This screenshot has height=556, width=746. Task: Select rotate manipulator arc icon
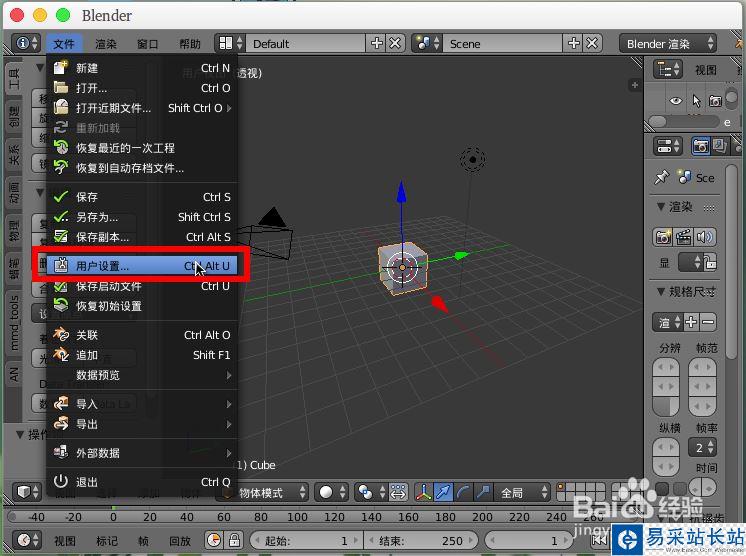(x=463, y=492)
